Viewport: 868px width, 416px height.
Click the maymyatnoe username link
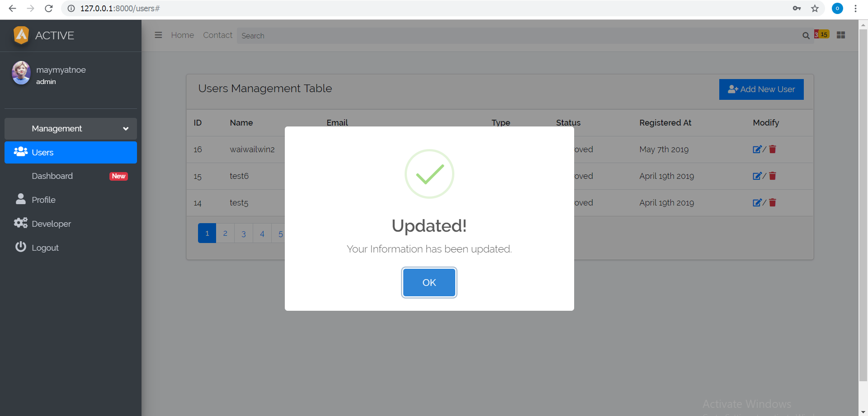tap(61, 70)
